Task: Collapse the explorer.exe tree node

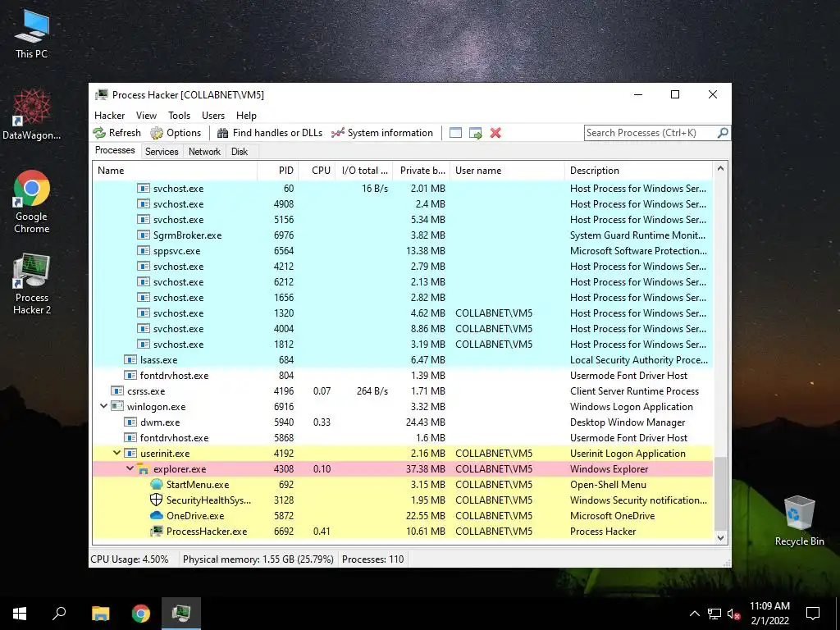Action: tap(130, 468)
